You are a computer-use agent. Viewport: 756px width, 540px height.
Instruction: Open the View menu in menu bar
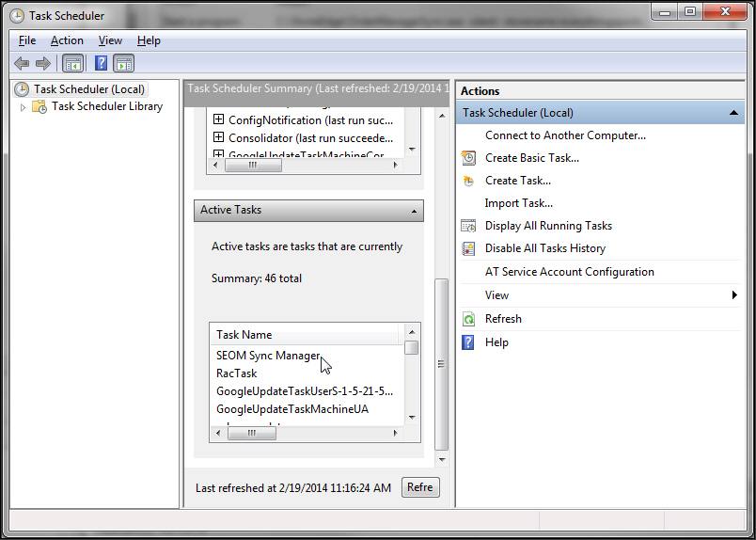(110, 40)
